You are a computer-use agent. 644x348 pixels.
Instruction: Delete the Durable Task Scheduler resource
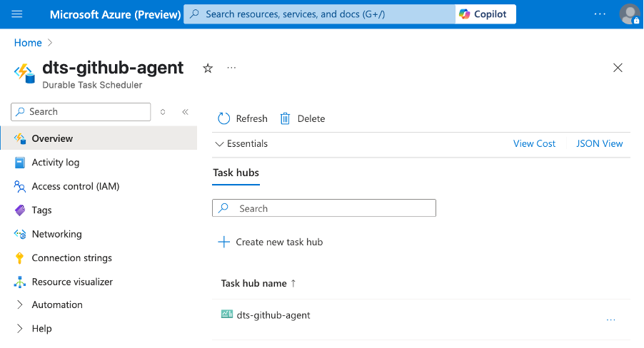coord(303,118)
